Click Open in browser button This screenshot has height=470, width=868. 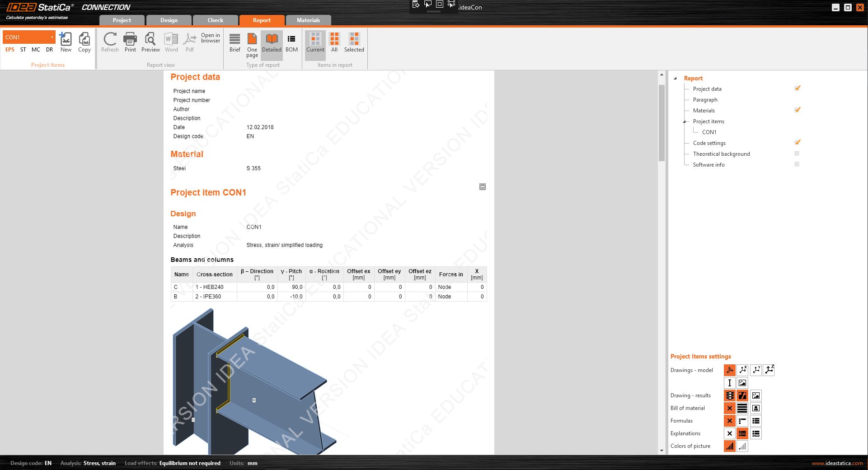point(211,38)
